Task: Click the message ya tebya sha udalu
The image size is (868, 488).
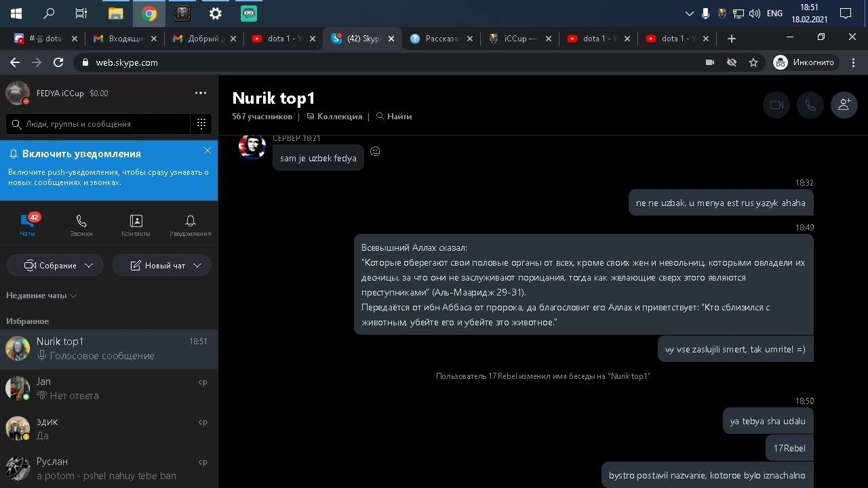Action: tap(768, 421)
